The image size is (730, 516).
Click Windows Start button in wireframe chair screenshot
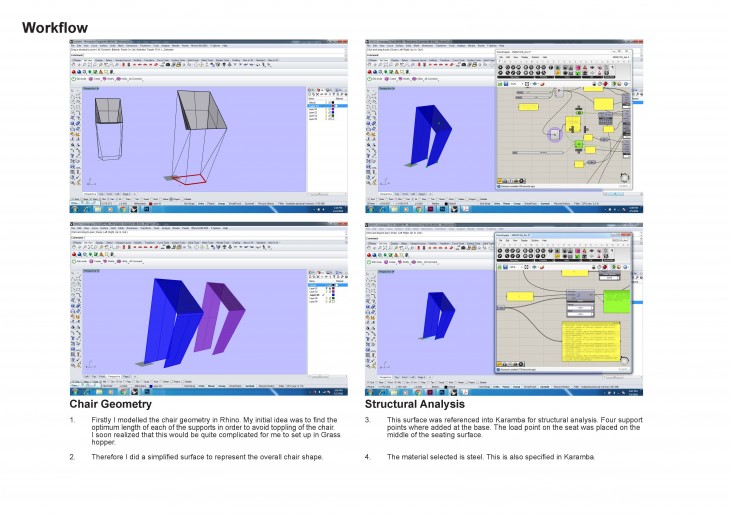[73, 210]
